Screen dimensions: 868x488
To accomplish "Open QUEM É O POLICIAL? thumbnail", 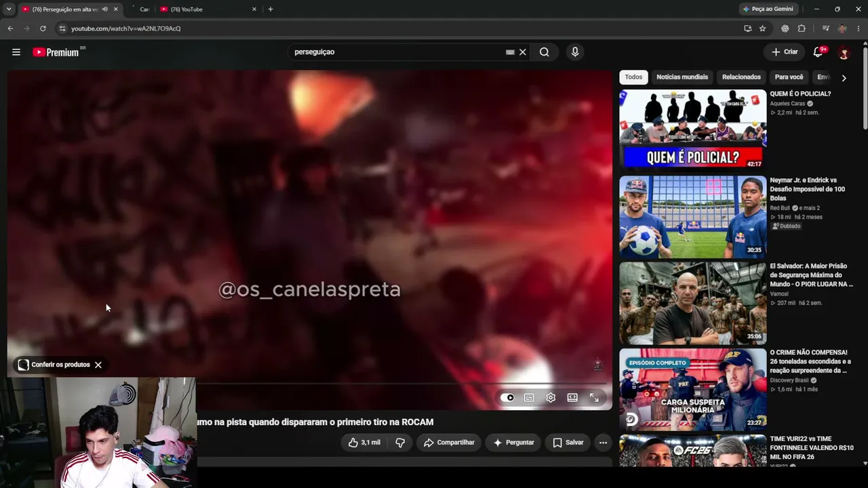I will pyautogui.click(x=692, y=129).
